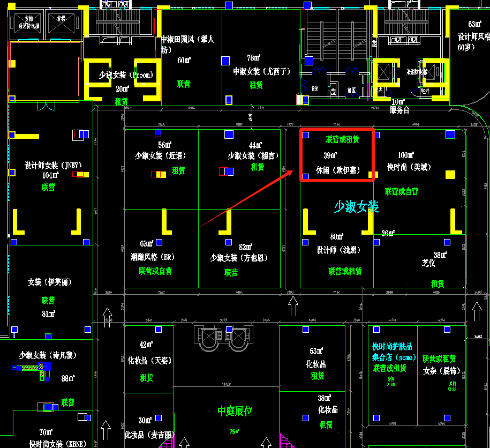Click the red-boxed 休闲（欧伊嘉） unit
490x448 pixels.
(336, 155)
